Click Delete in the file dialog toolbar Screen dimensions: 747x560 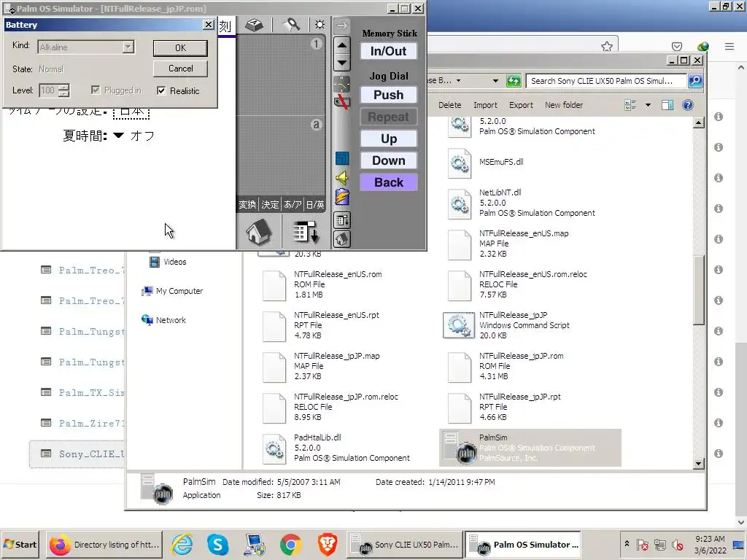tap(449, 105)
